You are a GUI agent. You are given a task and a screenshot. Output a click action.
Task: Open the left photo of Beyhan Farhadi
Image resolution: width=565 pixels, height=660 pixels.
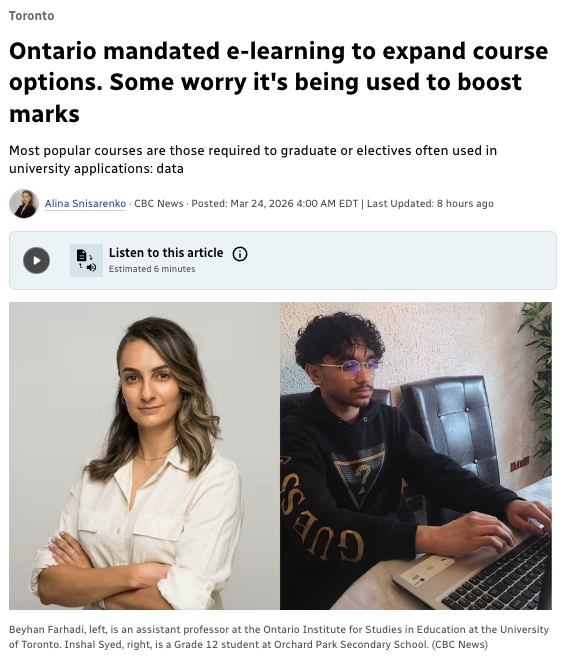[x=144, y=456]
